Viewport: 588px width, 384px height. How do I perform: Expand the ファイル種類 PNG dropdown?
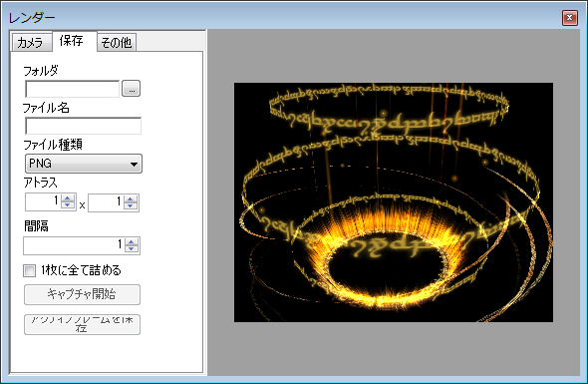[x=84, y=164]
